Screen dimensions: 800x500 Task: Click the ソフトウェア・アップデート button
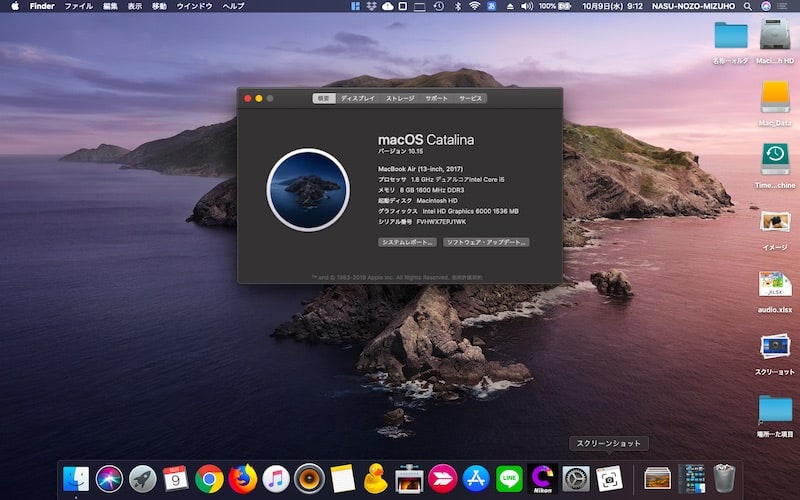486,242
